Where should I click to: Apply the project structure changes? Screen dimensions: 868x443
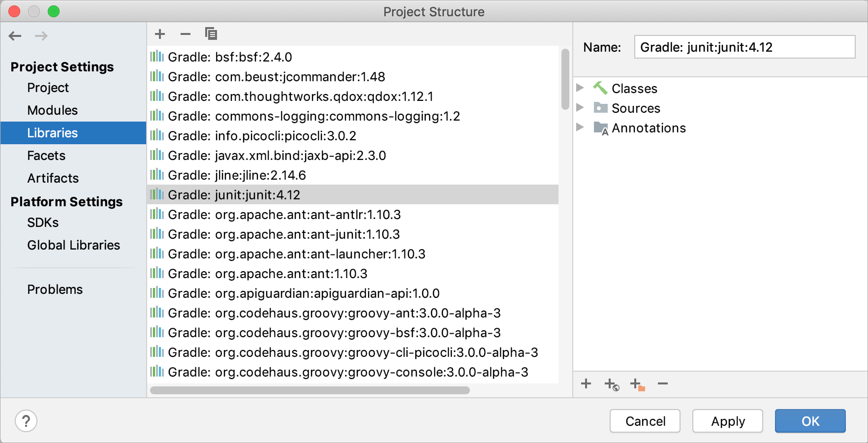click(x=728, y=421)
